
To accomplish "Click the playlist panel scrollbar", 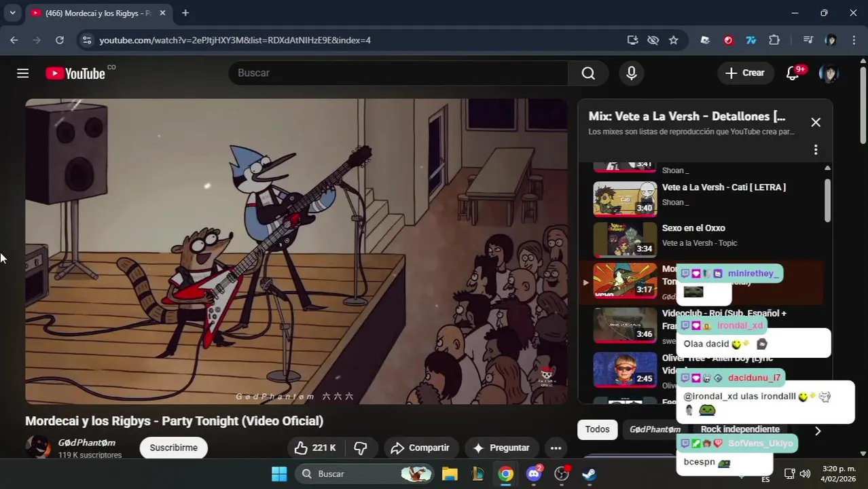I will tap(827, 200).
